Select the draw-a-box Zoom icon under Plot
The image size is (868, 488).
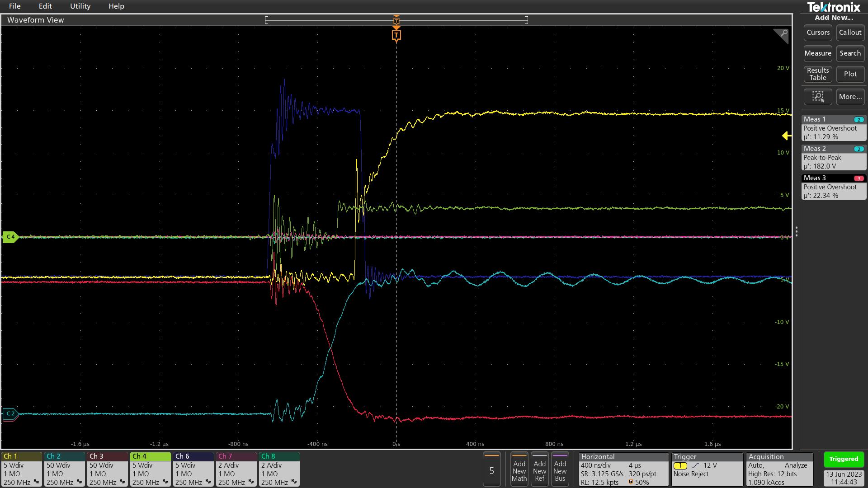click(818, 96)
